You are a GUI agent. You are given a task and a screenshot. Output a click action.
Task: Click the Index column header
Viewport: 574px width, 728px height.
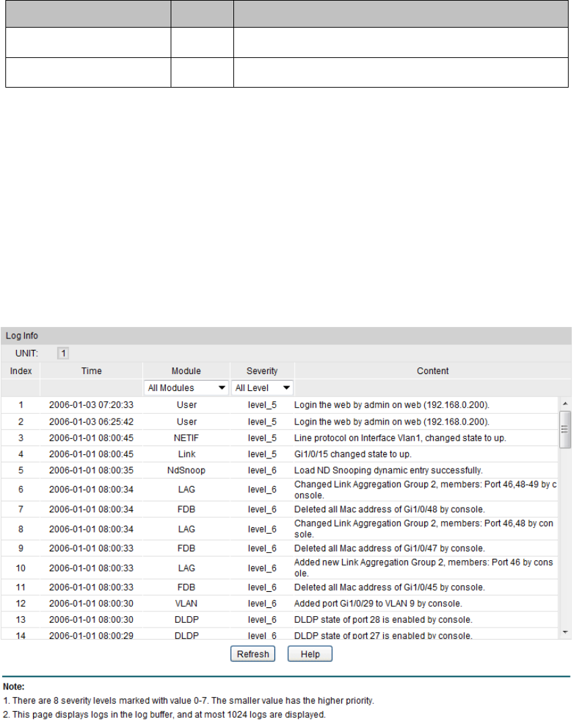(21, 371)
